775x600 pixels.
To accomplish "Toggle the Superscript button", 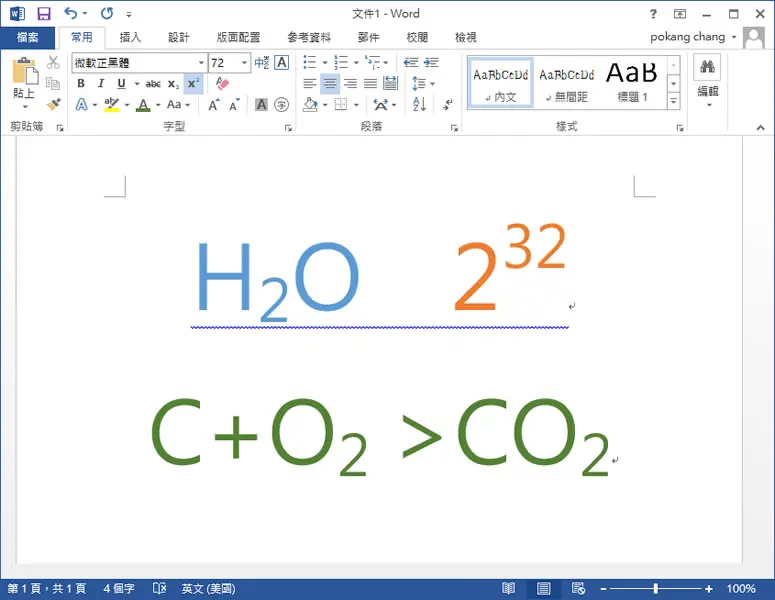I will pyautogui.click(x=193, y=84).
